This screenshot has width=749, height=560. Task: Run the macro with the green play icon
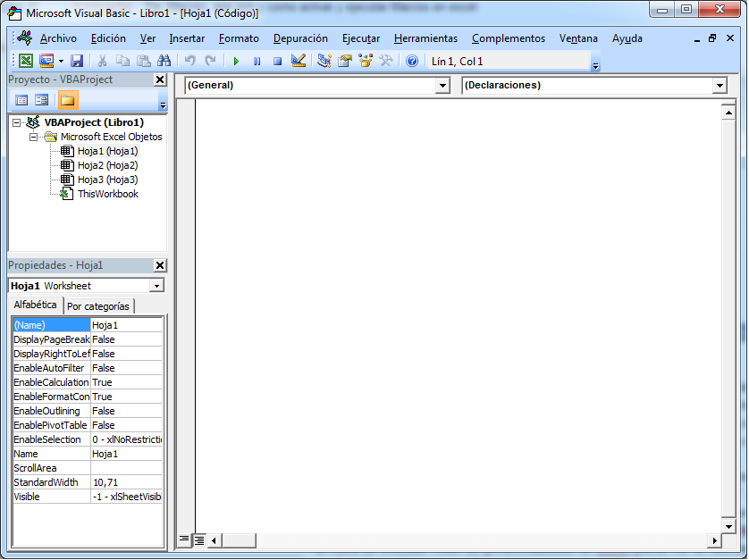[x=236, y=61]
